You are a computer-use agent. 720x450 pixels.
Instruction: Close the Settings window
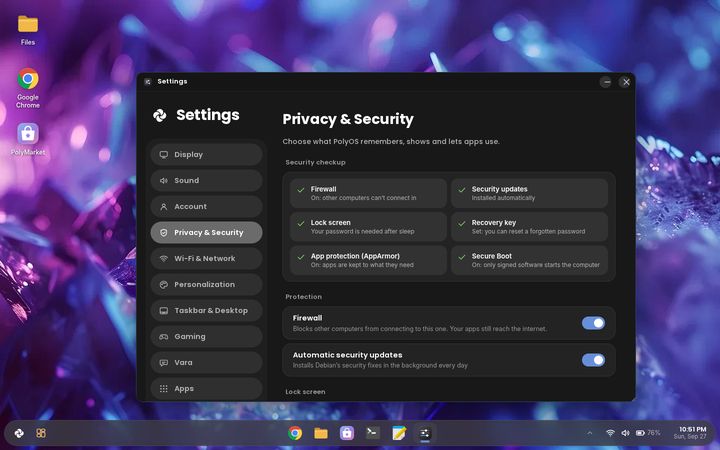(626, 82)
